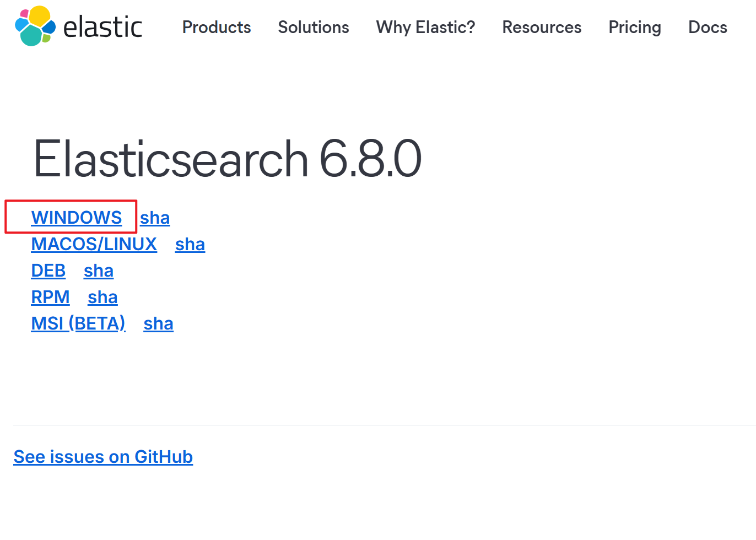Download the DEB package
The image size is (756, 540).
pos(48,271)
